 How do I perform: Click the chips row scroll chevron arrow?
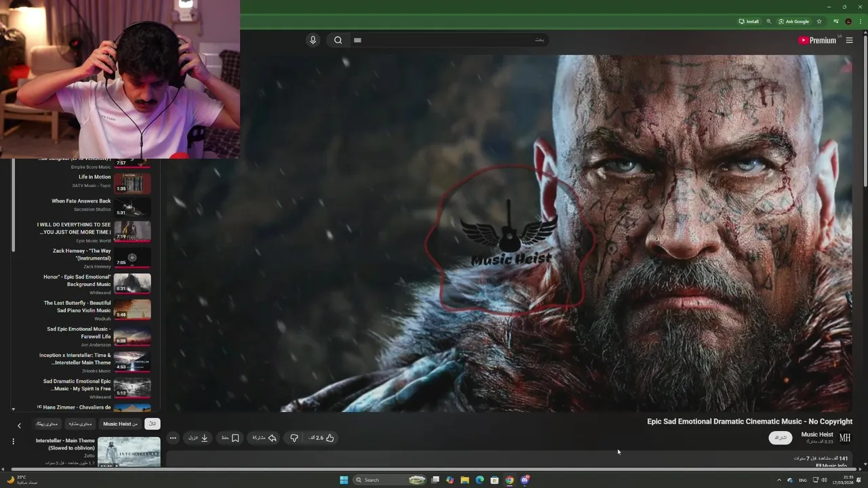19,426
